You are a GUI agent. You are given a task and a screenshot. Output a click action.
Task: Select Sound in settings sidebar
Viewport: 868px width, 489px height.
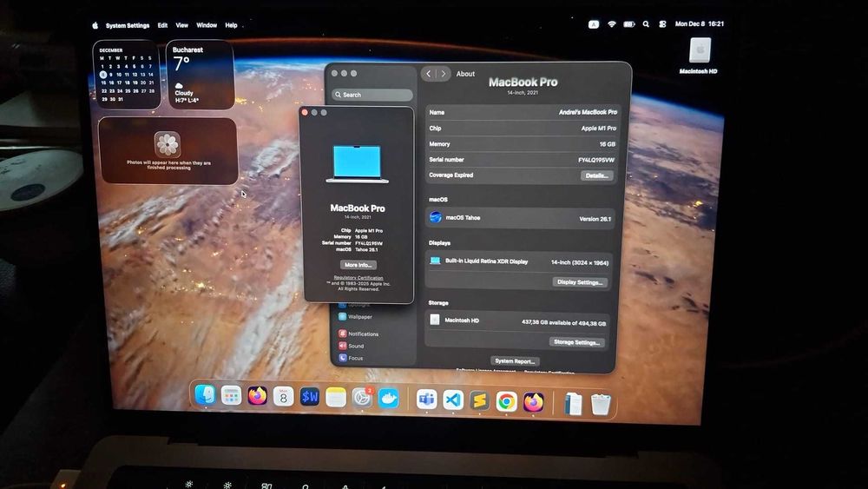351,346
